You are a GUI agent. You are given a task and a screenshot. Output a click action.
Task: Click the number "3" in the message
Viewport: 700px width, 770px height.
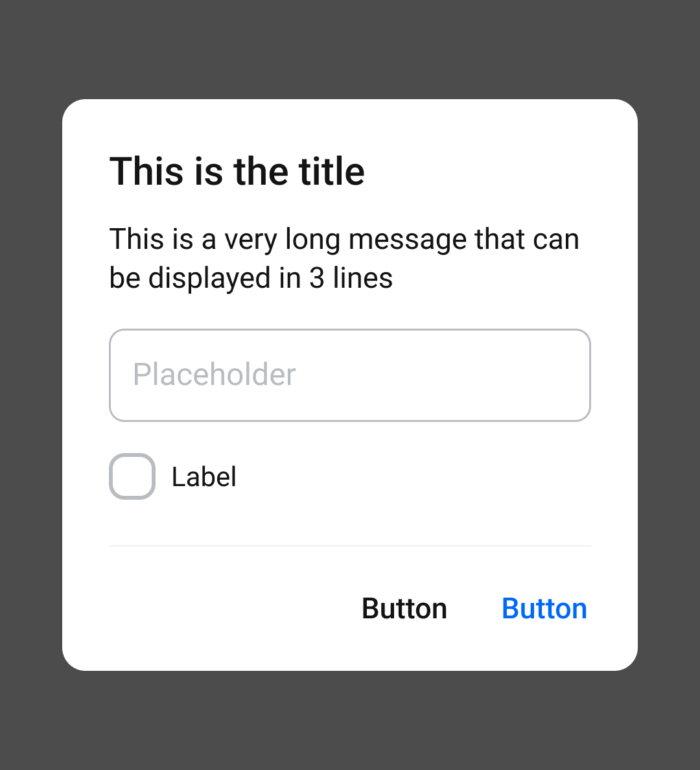[x=316, y=278]
